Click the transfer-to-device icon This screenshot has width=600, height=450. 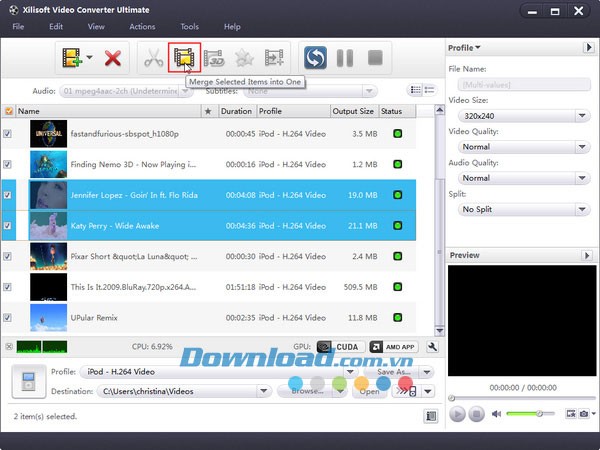click(x=406, y=391)
